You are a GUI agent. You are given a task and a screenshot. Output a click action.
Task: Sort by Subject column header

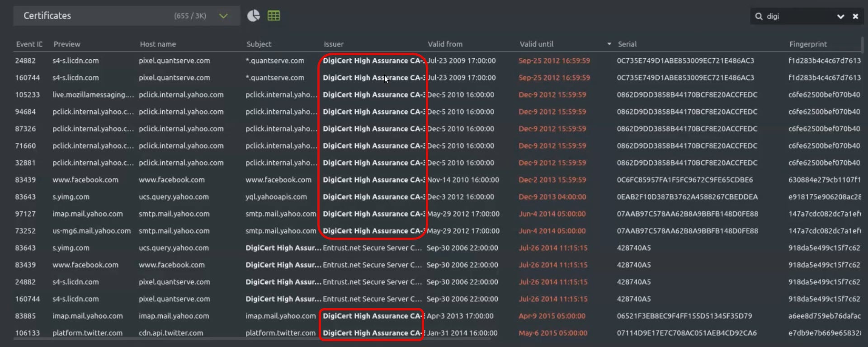(259, 44)
